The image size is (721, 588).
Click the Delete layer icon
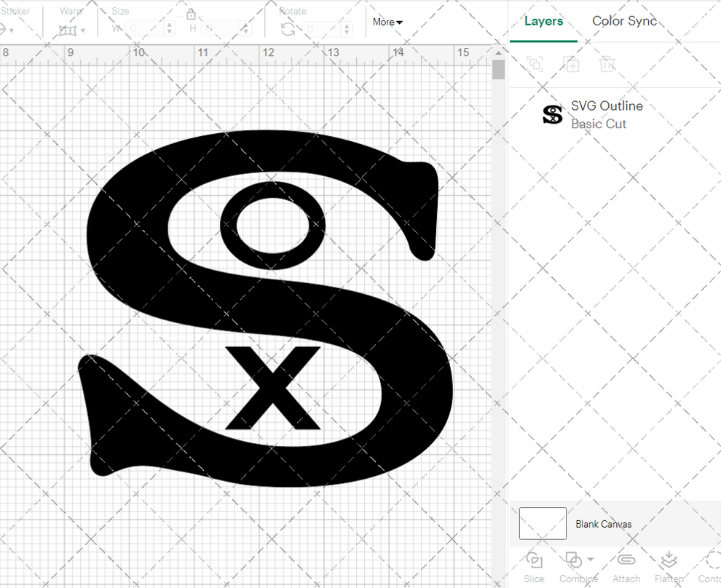(607, 64)
